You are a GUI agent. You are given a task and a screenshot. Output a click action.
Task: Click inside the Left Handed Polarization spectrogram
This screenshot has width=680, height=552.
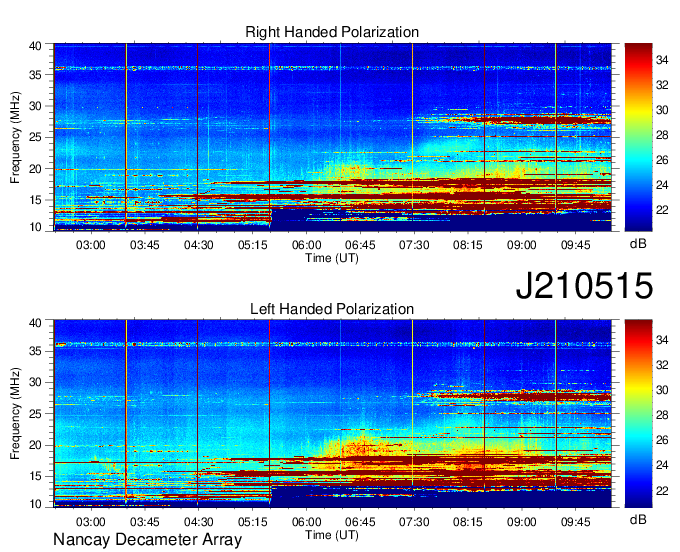(333, 414)
